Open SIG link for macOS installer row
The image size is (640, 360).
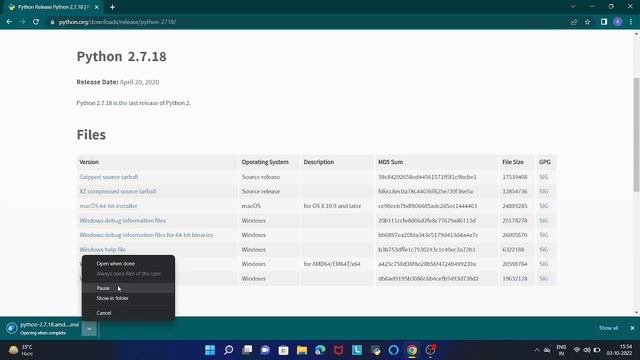(x=543, y=206)
